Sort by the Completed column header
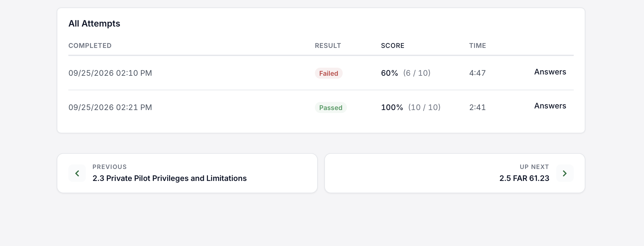Viewport: 644px width, 246px height. point(90,46)
